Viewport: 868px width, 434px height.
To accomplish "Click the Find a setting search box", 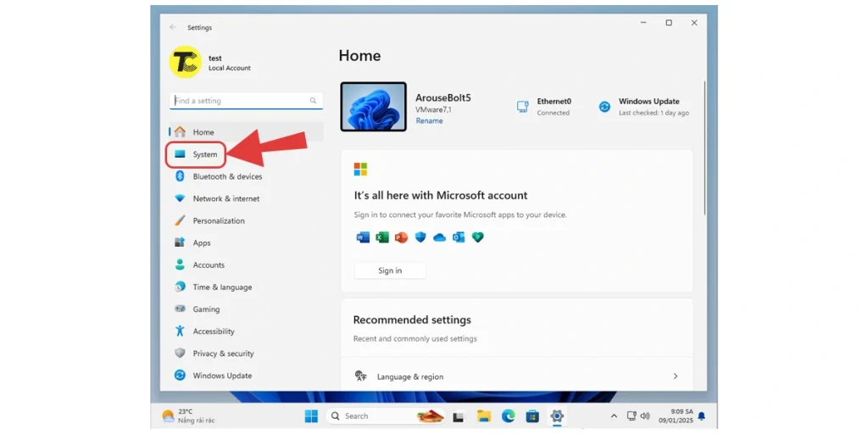I will tap(241, 101).
